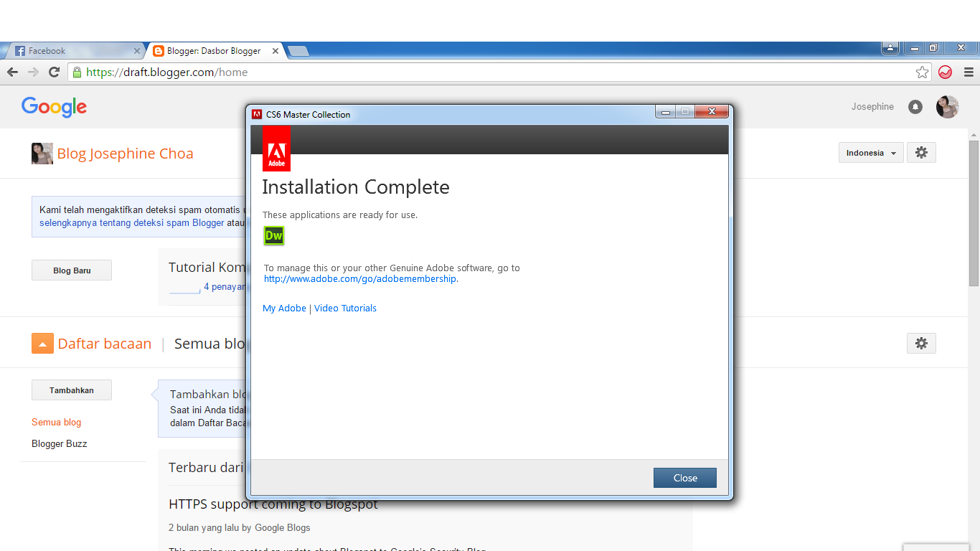The width and height of the screenshot is (980, 551).
Task: Click the Dreamweaver Dw application icon
Action: pos(274,235)
